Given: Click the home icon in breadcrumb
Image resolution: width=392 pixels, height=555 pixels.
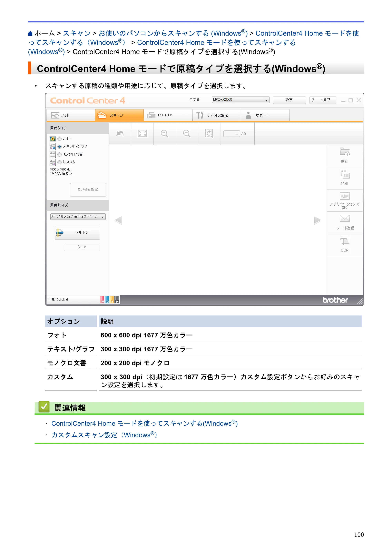Looking at the screenshot, I should [x=30, y=33].
